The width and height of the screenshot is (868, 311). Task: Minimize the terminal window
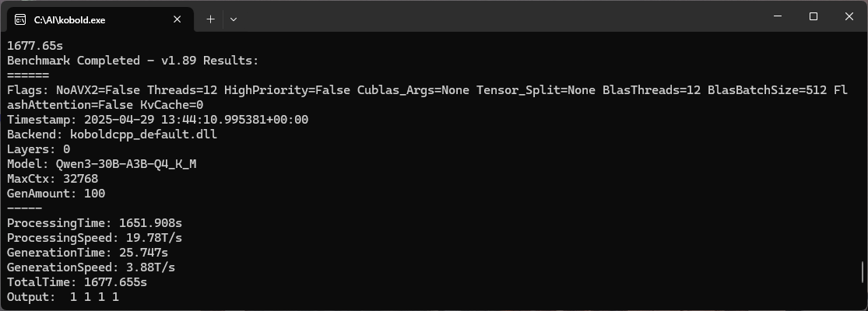(778, 16)
